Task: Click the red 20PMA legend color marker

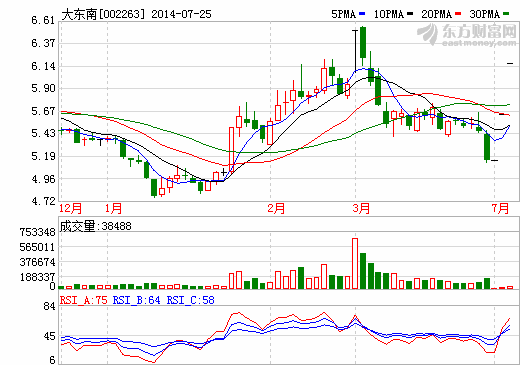Action: [458, 14]
